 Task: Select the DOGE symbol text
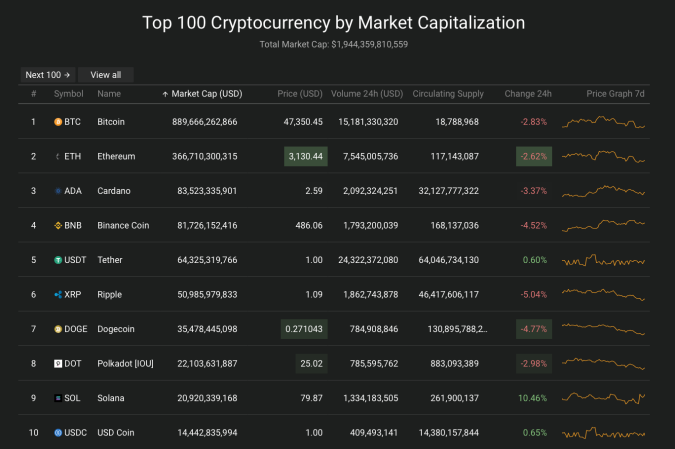[76, 329]
